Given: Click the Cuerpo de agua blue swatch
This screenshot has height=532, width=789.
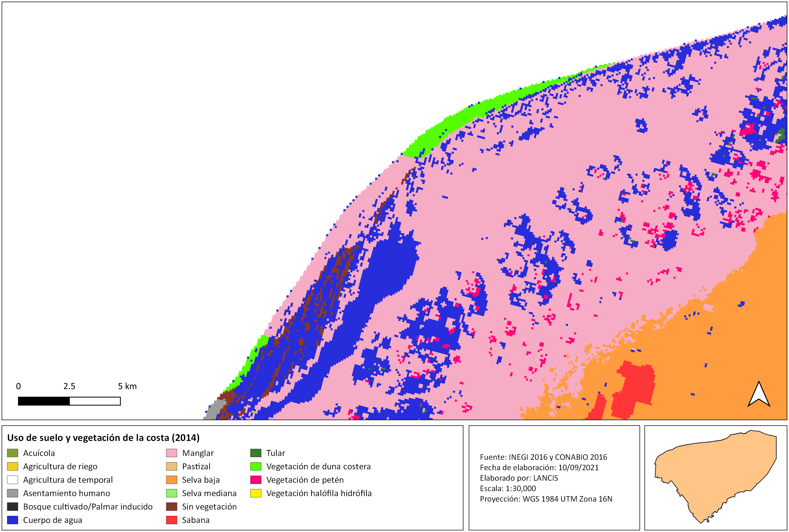Looking at the screenshot, I should point(12,520).
